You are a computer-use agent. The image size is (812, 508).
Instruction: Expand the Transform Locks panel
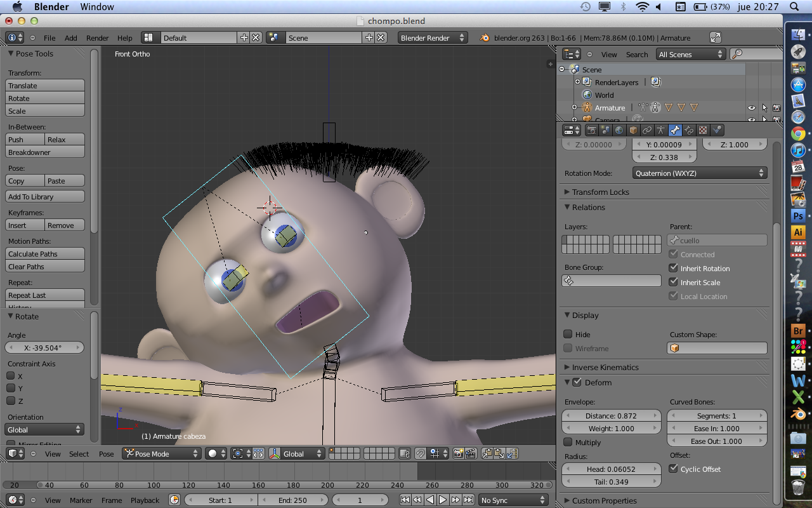600,192
